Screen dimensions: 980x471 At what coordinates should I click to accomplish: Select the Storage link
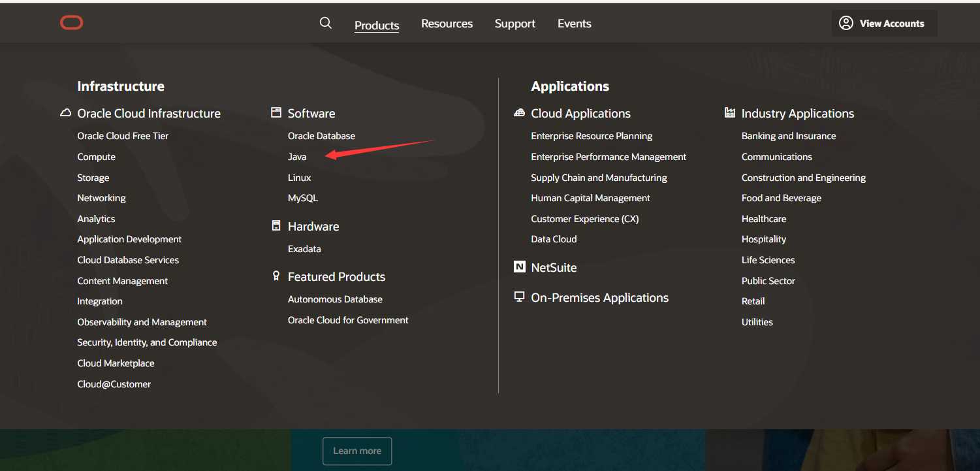pyautogui.click(x=93, y=178)
